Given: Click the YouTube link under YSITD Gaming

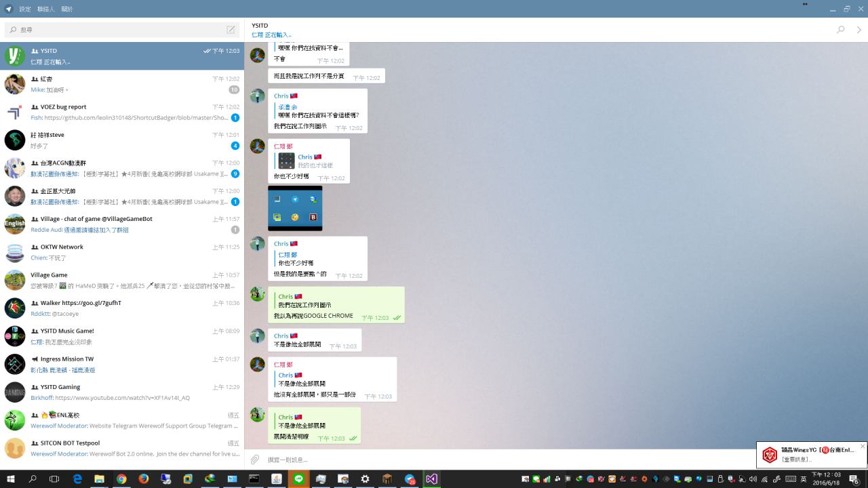Looking at the screenshot, I should (122, 398).
